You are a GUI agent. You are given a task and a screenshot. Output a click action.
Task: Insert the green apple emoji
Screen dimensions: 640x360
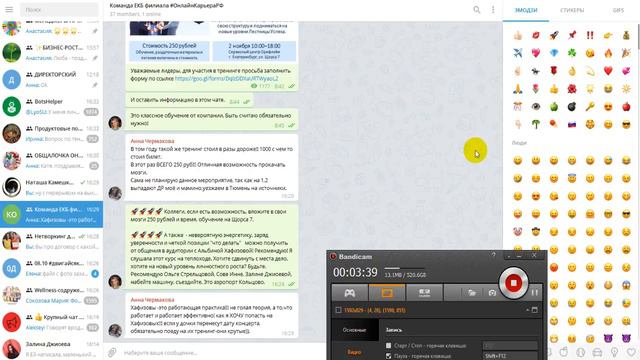point(554,107)
